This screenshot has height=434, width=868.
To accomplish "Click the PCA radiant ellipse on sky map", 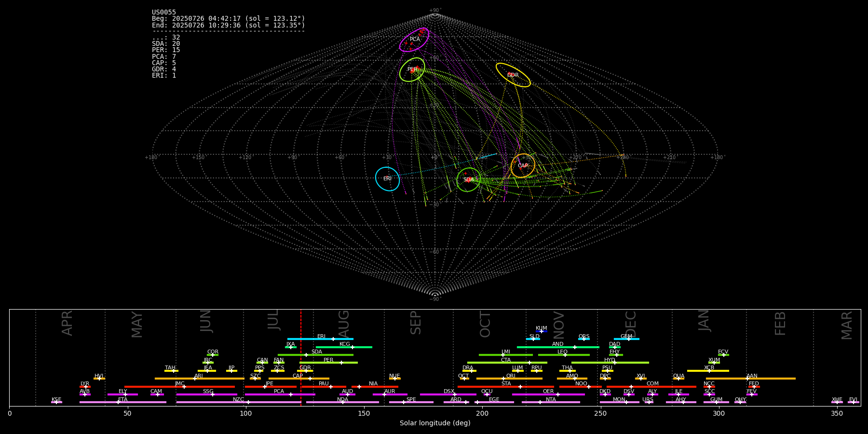I will tap(414, 40).
